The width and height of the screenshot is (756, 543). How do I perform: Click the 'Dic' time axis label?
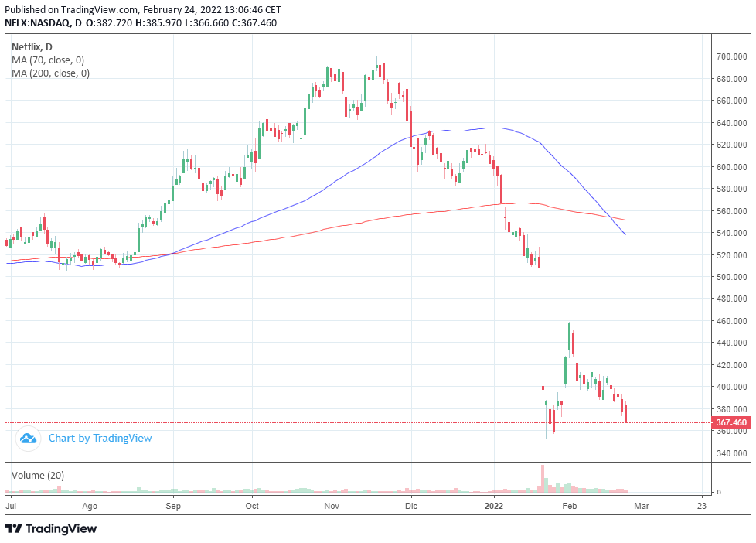(411, 506)
